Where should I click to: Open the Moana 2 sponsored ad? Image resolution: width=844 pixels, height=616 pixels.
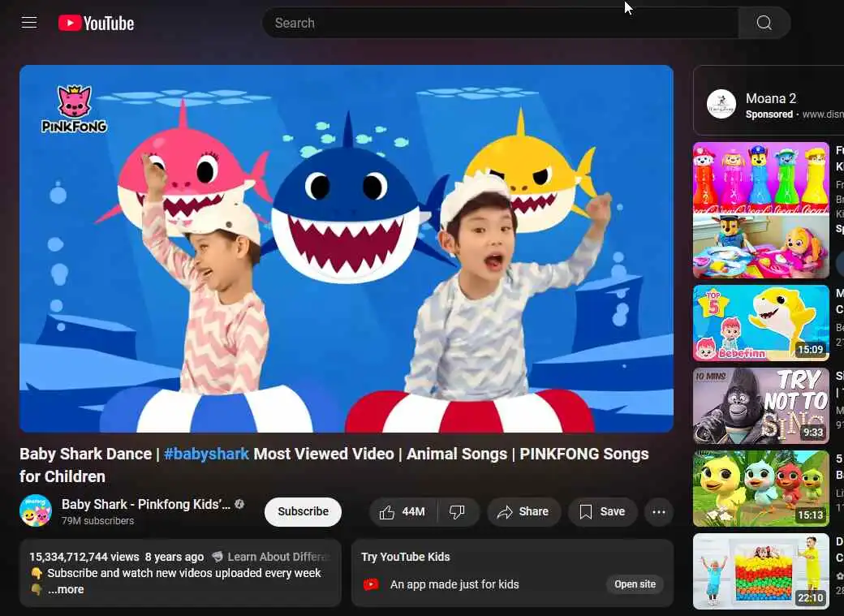[769, 101]
